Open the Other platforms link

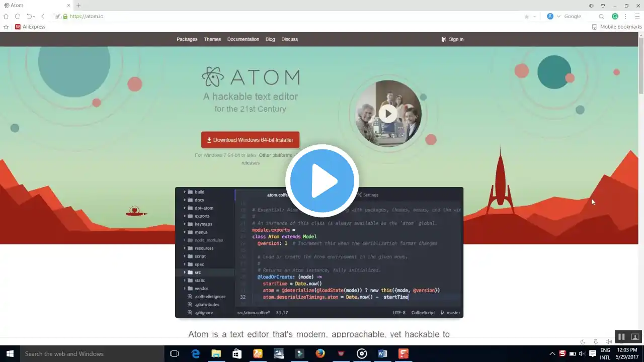pyautogui.click(x=275, y=155)
